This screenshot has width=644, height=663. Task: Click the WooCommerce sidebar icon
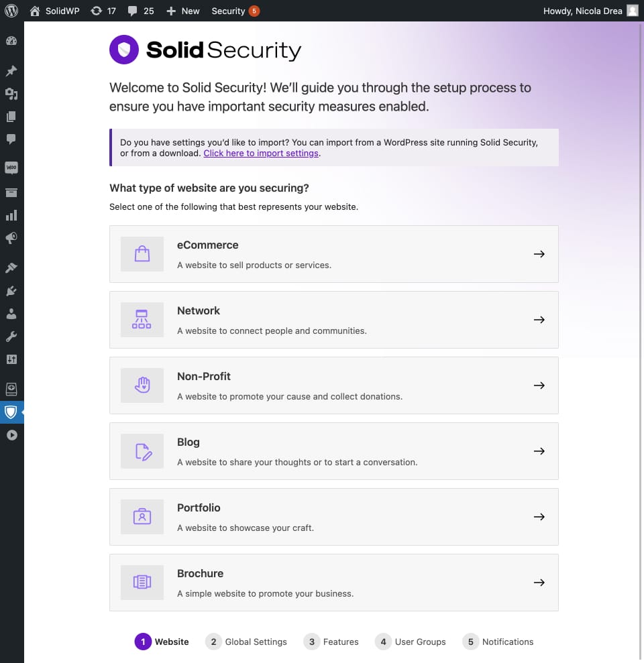pos(11,167)
